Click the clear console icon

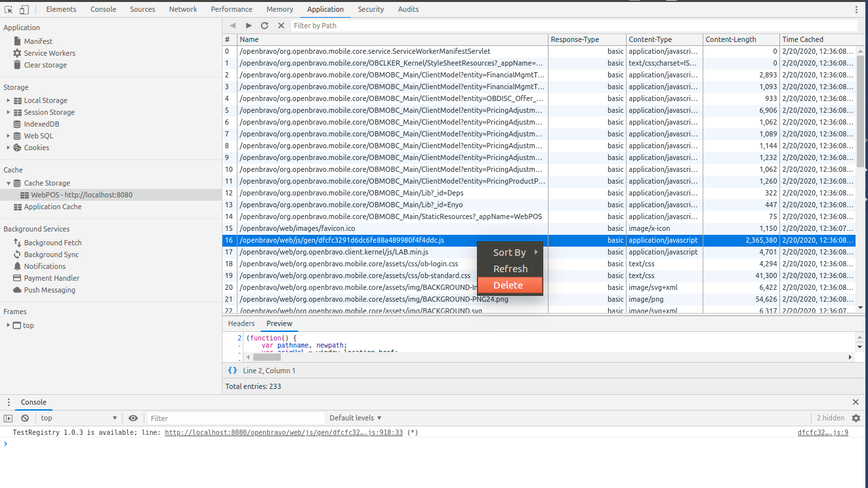(25, 418)
